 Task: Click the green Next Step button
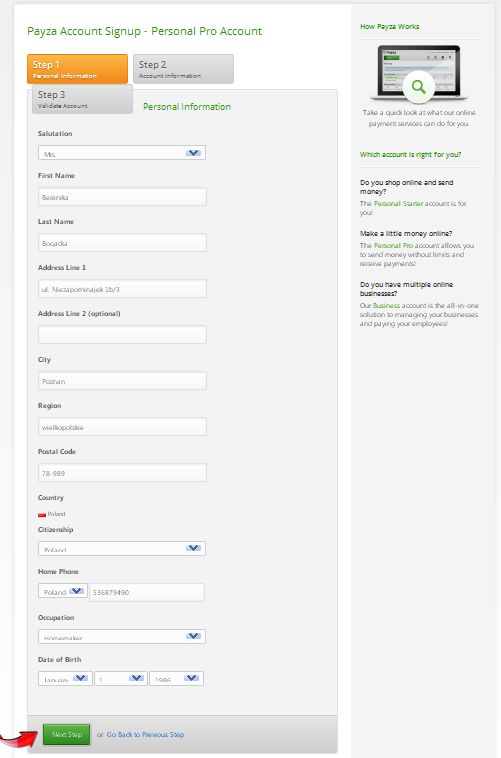click(67, 734)
